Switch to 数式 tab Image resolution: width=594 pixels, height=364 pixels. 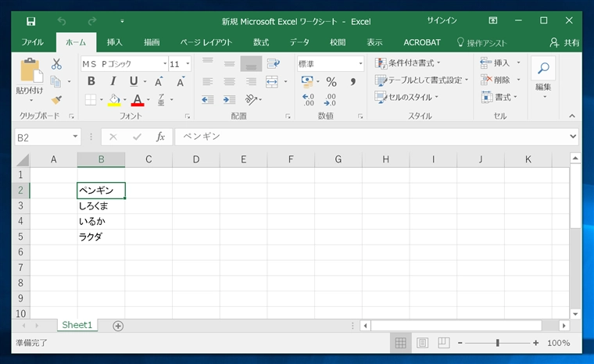point(261,42)
